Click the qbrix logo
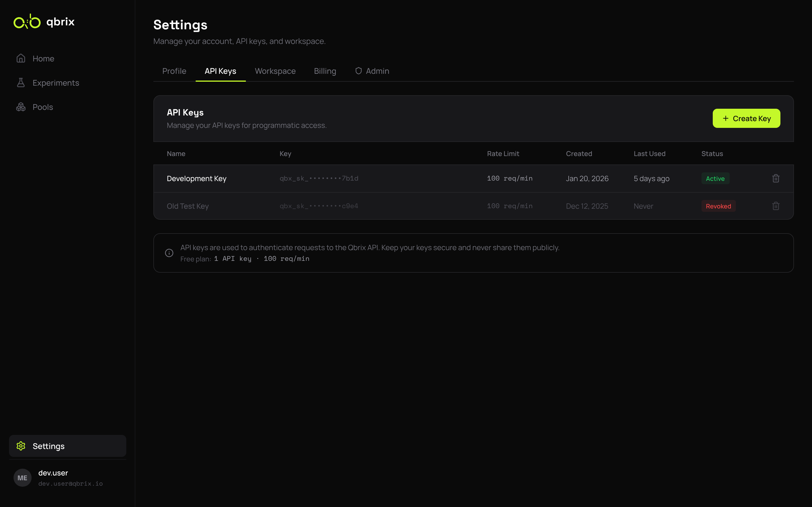The height and width of the screenshot is (507, 812). [44, 21]
